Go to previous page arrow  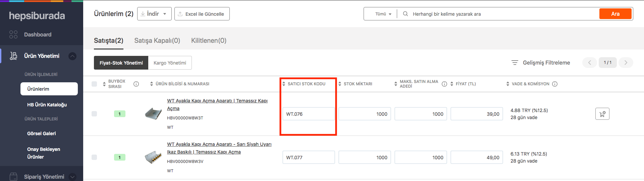click(x=589, y=63)
